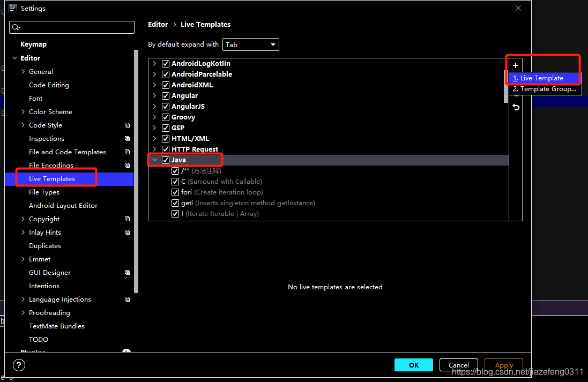Click project-level icon beside Language Injections
588x382 pixels.
coord(127,299)
